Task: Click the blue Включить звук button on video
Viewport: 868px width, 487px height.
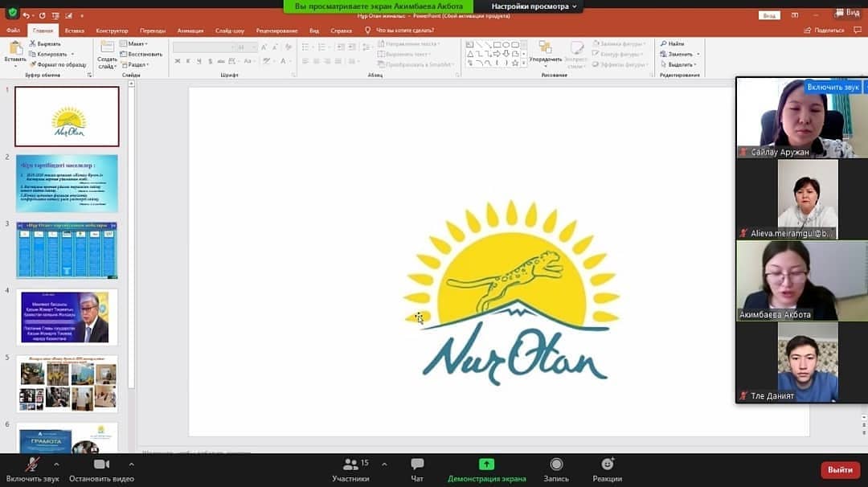Action: click(x=833, y=87)
